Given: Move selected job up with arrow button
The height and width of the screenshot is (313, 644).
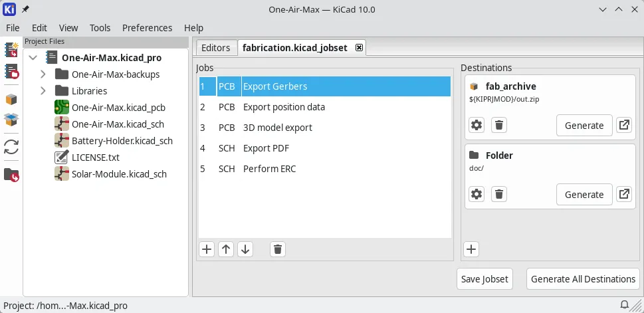Looking at the screenshot, I should coord(226,249).
